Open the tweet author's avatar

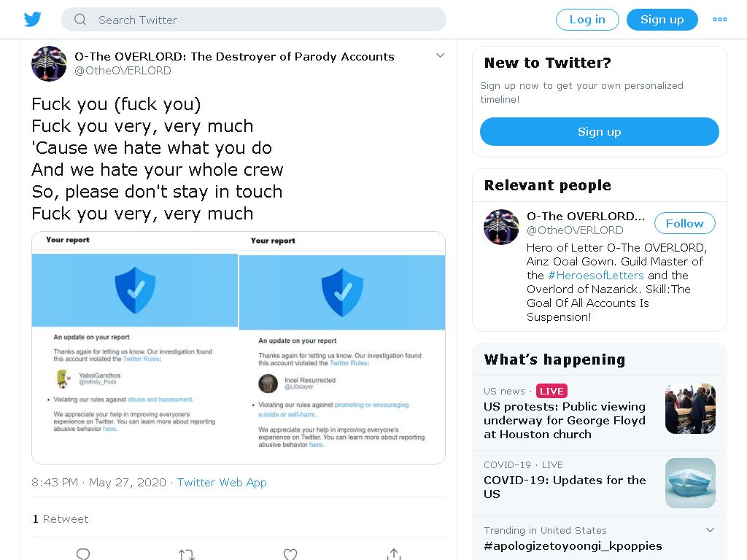[49, 63]
